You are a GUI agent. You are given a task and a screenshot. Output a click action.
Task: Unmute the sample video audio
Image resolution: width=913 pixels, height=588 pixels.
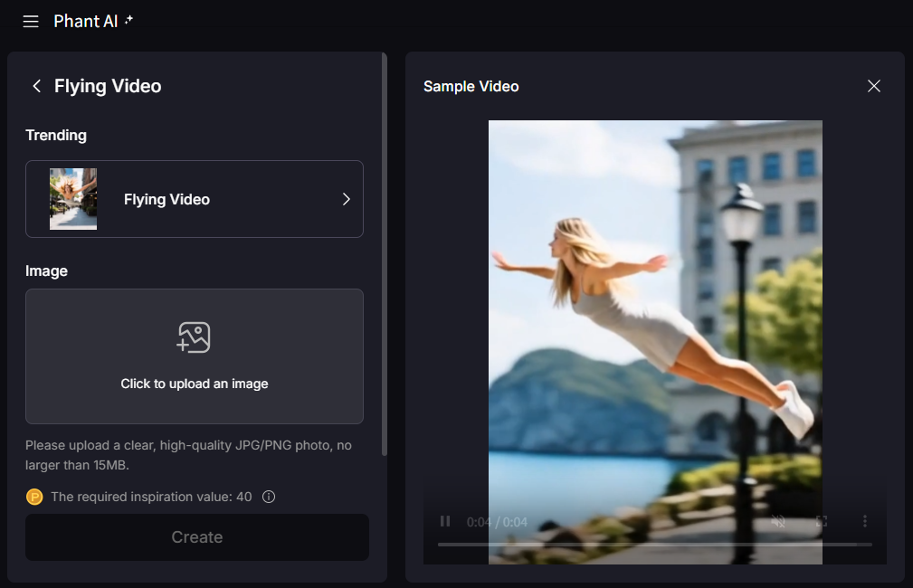point(778,521)
